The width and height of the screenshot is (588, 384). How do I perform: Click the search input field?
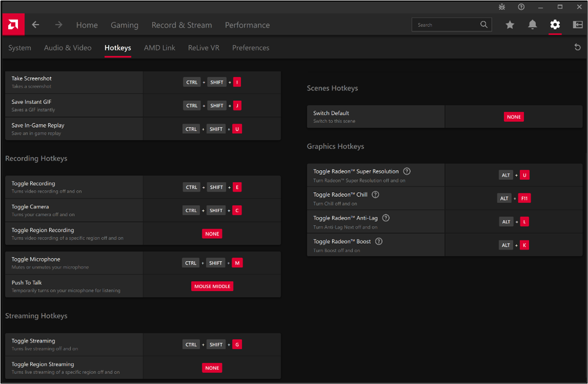(447, 25)
